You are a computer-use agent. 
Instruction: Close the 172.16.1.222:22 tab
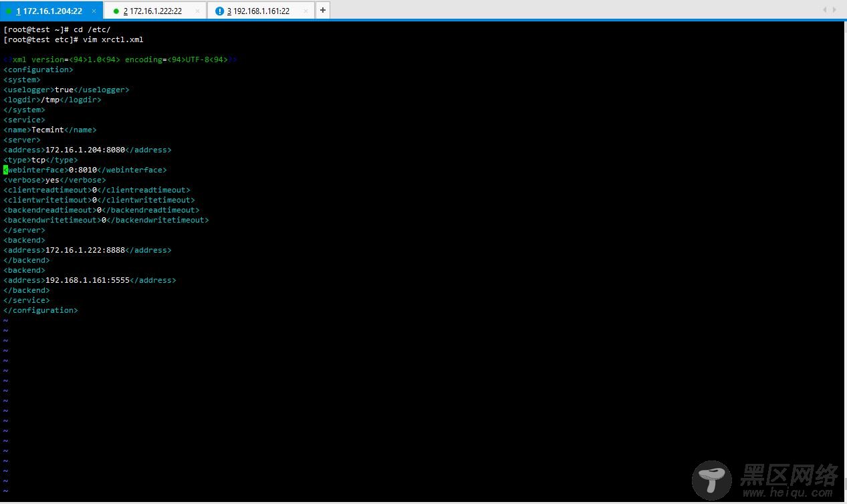(x=197, y=11)
